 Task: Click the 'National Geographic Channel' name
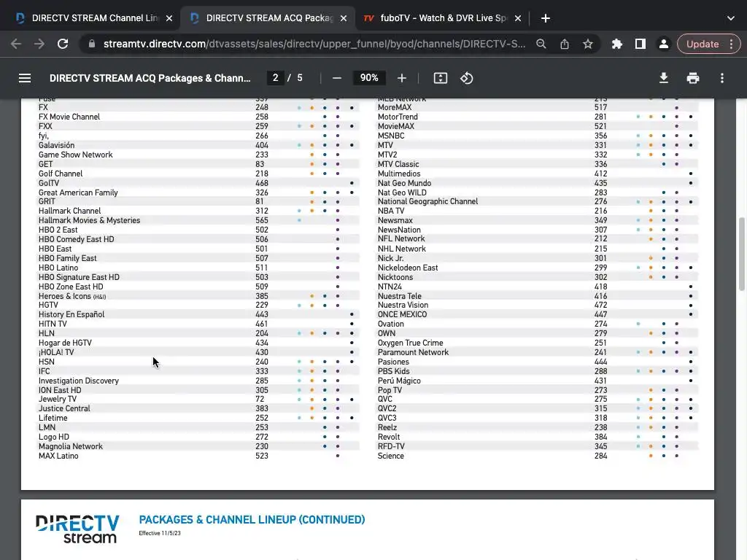[427, 201]
